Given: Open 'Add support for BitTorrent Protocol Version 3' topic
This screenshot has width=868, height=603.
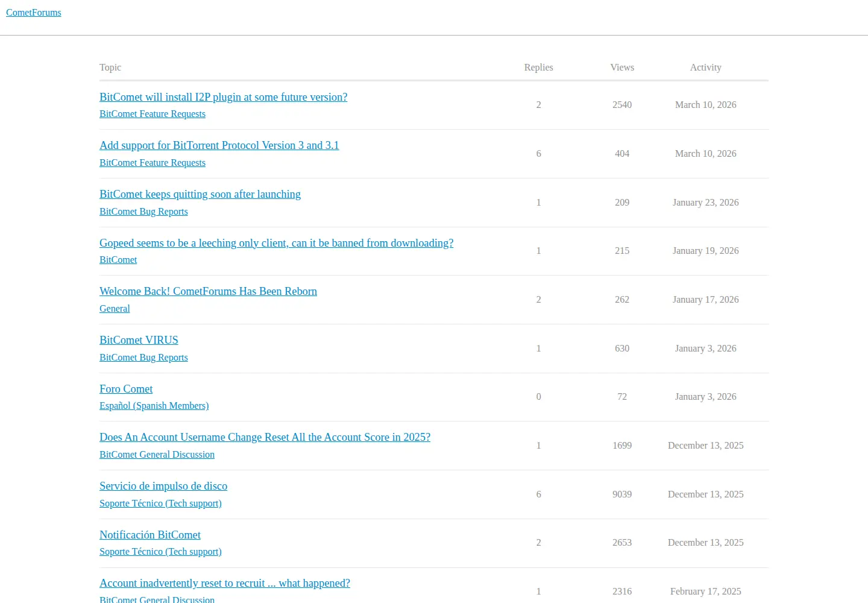Looking at the screenshot, I should point(219,145).
